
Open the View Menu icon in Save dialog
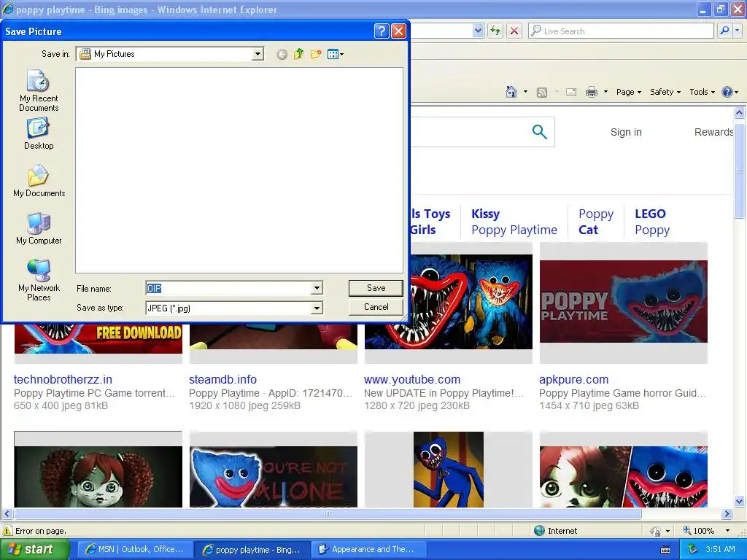coord(336,54)
